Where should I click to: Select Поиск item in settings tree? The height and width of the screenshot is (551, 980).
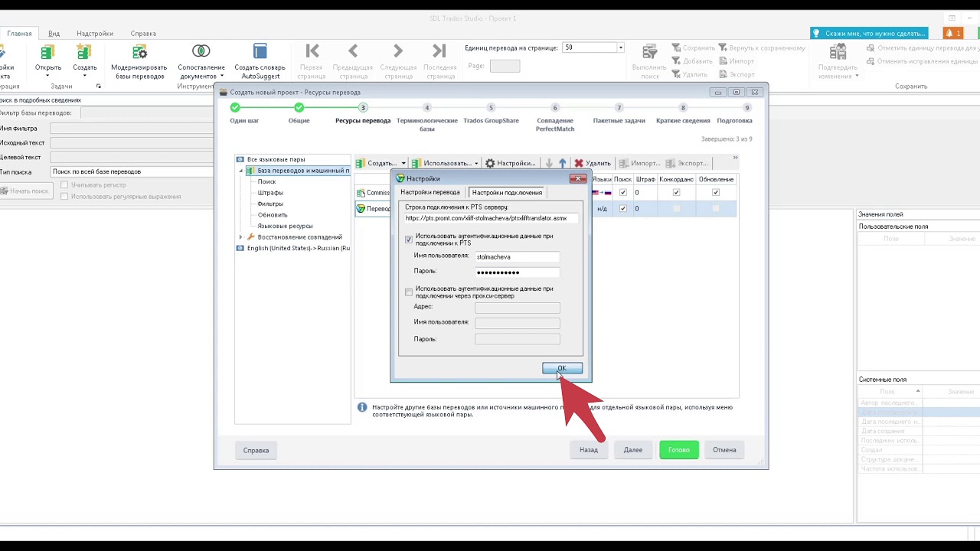pyautogui.click(x=266, y=182)
